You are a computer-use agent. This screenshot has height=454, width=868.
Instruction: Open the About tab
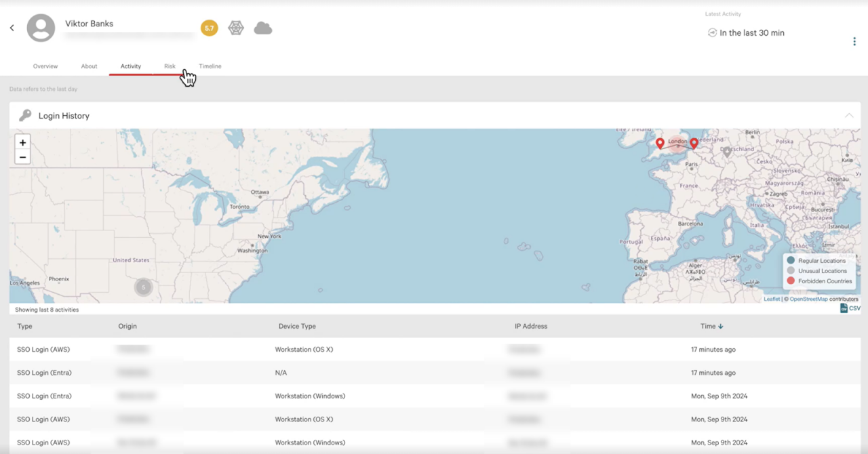(x=89, y=66)
